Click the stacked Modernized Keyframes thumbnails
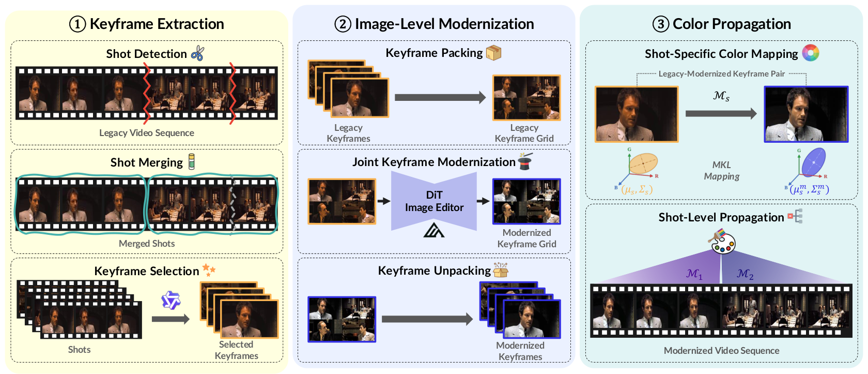Image resolution: width=868 pixels, height=374 pixels. [520, 310]
